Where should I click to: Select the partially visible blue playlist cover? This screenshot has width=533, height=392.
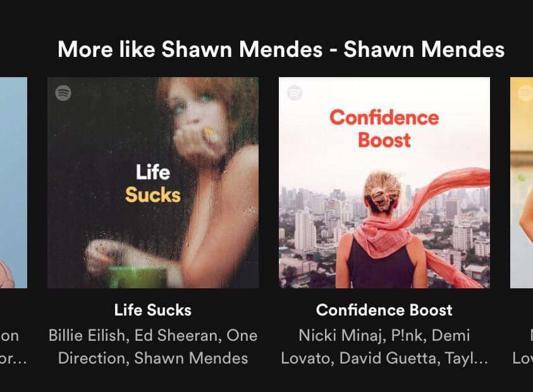(14, 183)
